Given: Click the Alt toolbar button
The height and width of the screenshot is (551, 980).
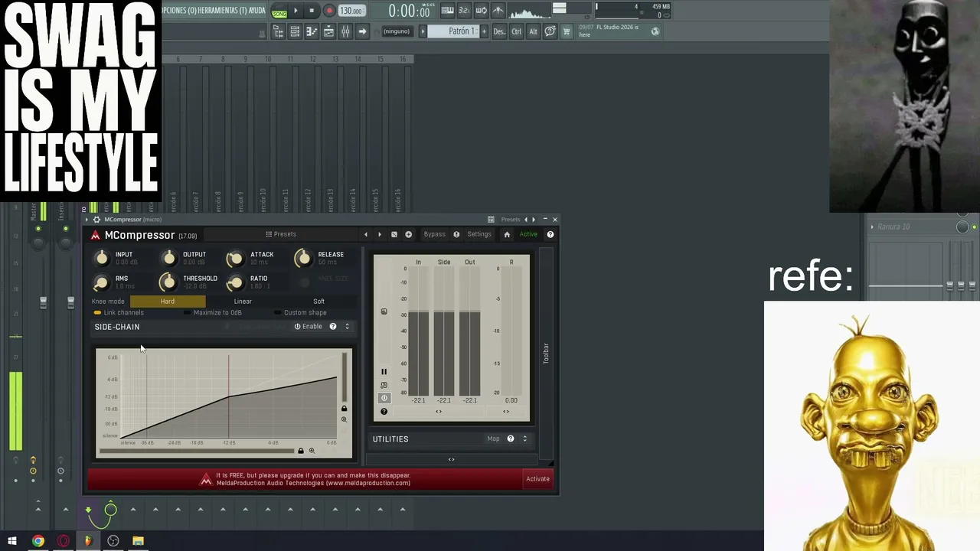Looking at the screenshot, I should point(534,31).
